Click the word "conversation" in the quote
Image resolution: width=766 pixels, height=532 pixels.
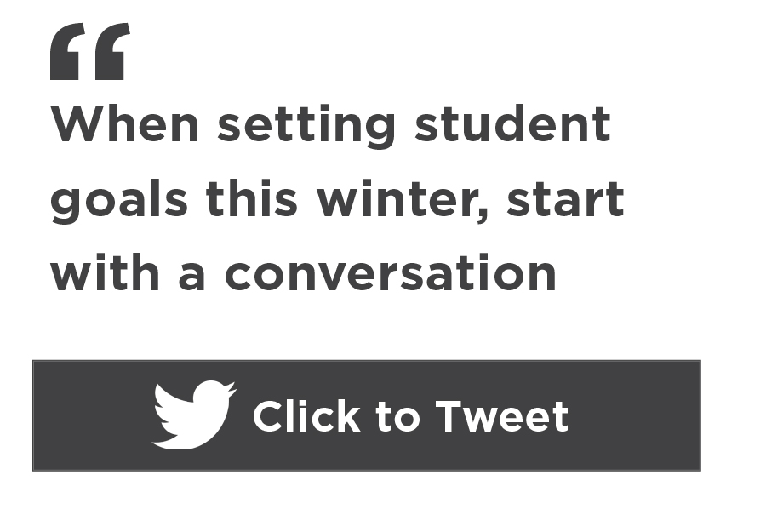[x=391, y=273]
